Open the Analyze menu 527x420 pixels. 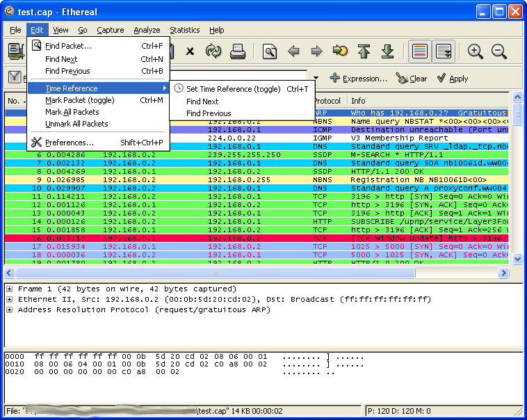pos(147,30)
